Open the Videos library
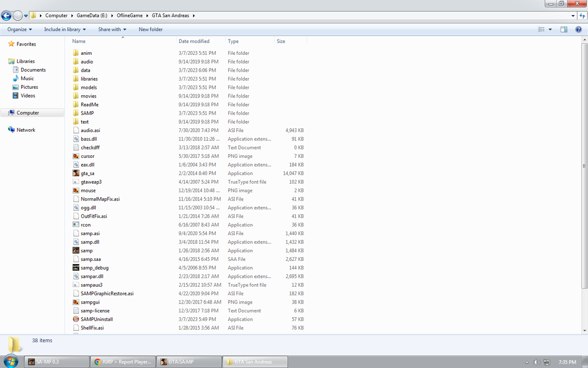 [x=28, y=96]
